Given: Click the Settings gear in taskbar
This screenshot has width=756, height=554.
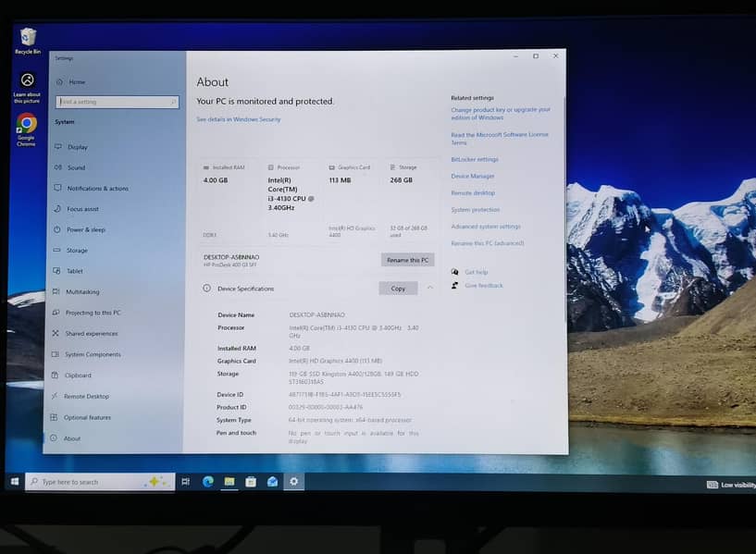Looking at the screenshot, I should click(x=294, y=481).
